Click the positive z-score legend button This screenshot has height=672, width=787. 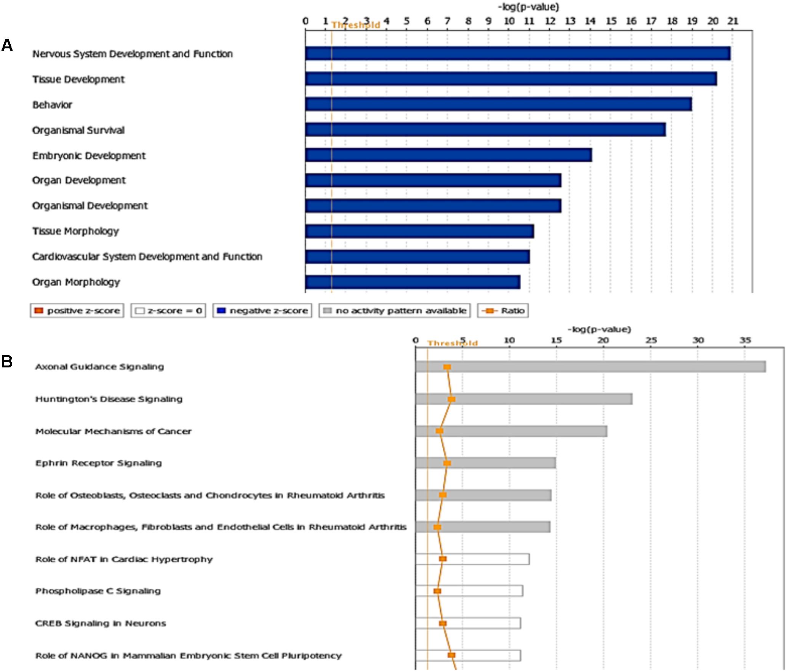pyautogui.click(x=77, y=311)
